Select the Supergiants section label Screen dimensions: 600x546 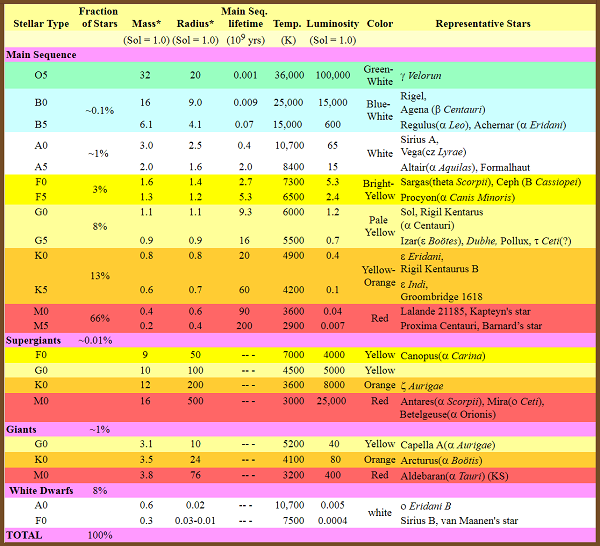pyautogui.click(x=34, y=341)
